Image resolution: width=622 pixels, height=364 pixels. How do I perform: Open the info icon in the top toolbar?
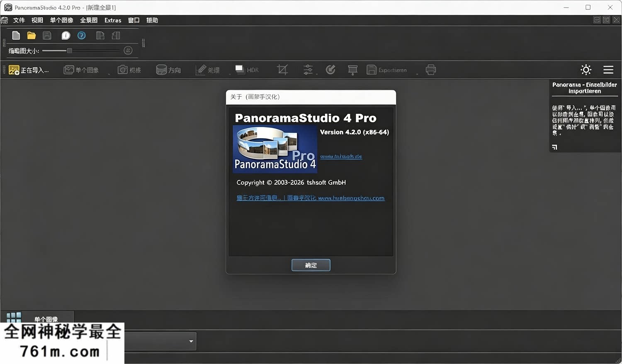pos(66,36)
